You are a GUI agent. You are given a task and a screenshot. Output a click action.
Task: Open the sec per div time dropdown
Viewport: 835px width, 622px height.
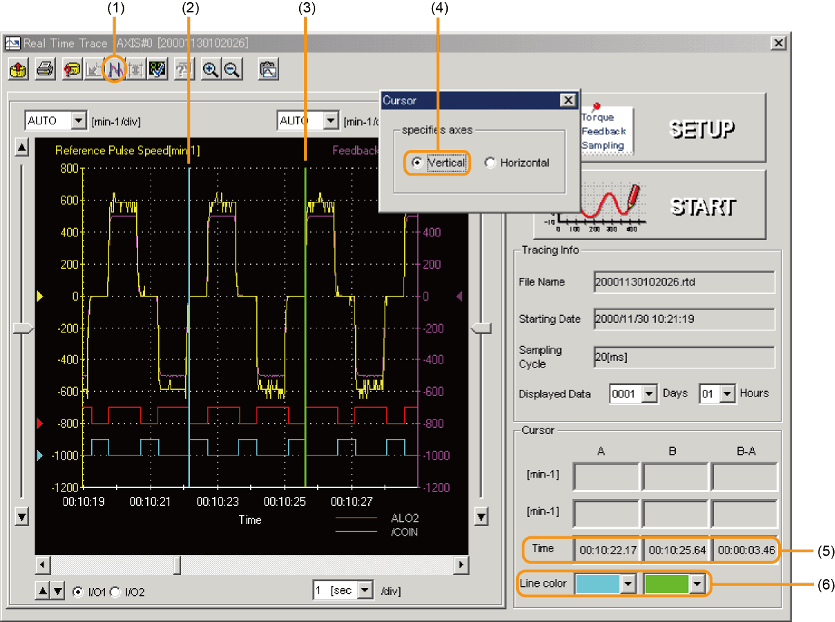(363, 590)
